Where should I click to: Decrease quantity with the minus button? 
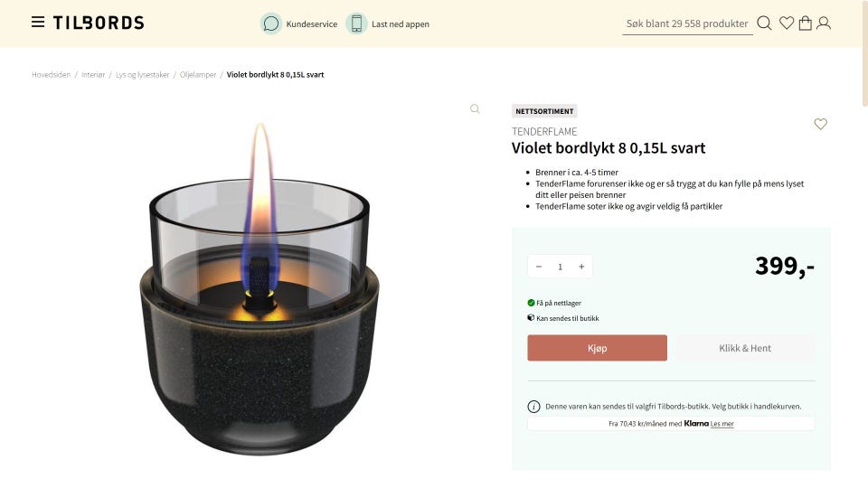coord(539,267)
